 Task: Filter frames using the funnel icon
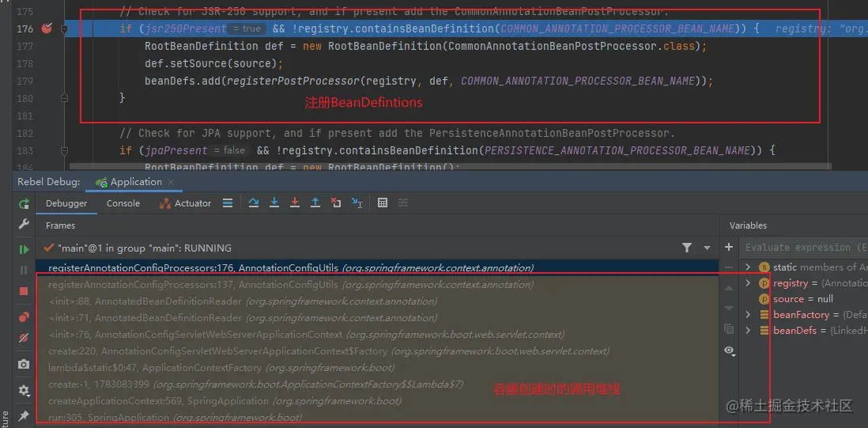click(686, 248)
